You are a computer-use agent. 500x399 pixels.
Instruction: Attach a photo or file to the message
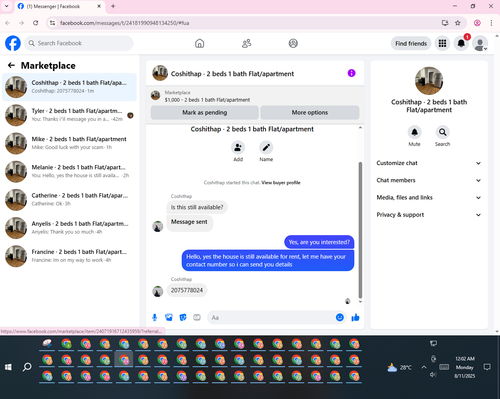coord(169,317)
